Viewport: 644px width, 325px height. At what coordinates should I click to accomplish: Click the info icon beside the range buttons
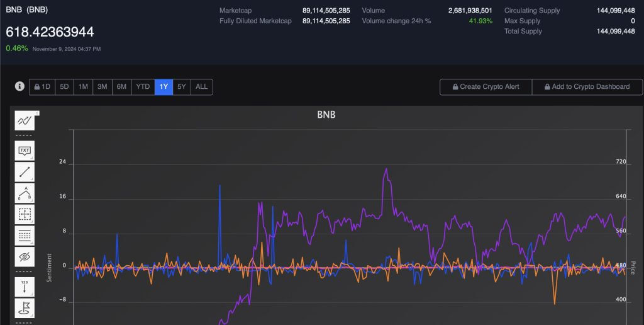click(19, 86)
